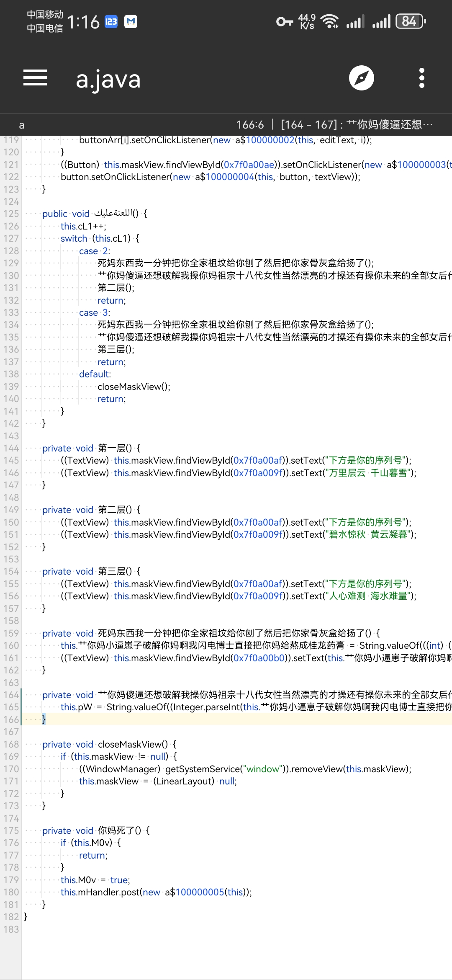The image size is (452, 980).
Task: Tap the clock showing 1:16
Action: coord(83,22)
